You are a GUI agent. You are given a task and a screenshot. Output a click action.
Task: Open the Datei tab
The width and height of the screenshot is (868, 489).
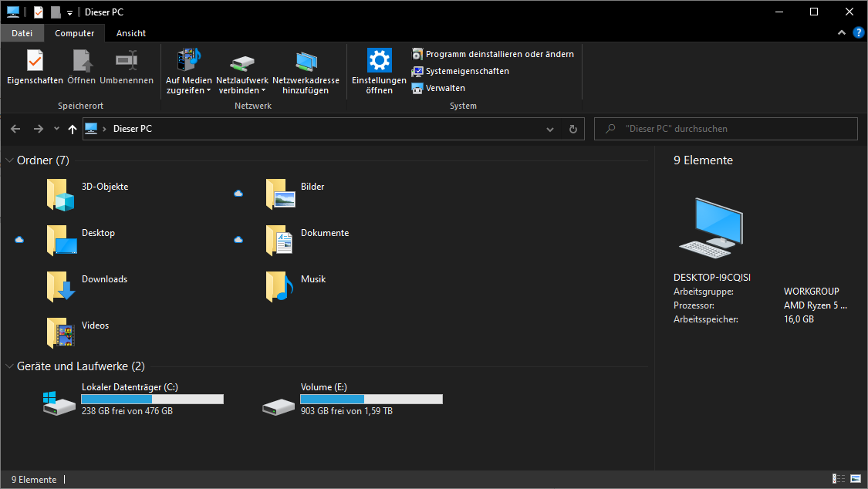coord(22,33)
